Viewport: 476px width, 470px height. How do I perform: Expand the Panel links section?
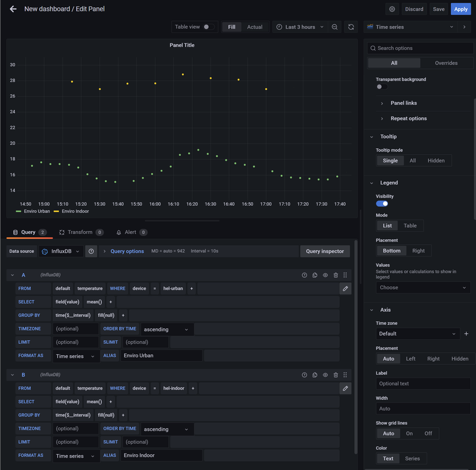pos(403,103)
